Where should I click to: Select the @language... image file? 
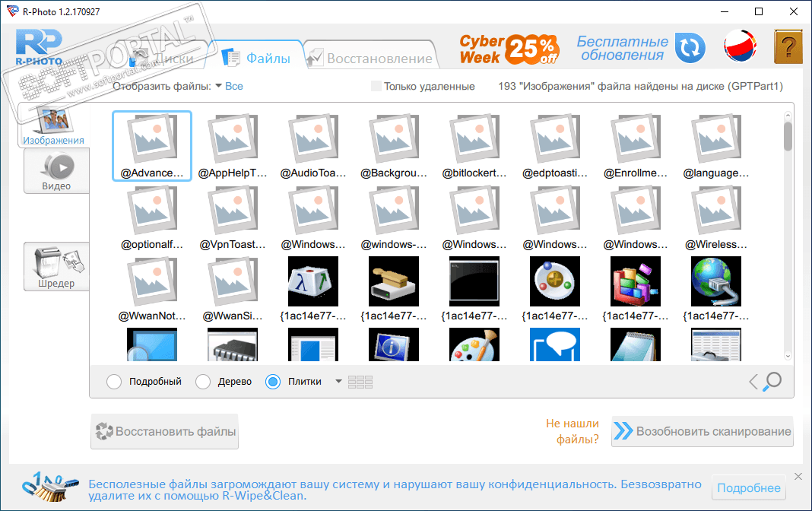click(x=716, y=146)
